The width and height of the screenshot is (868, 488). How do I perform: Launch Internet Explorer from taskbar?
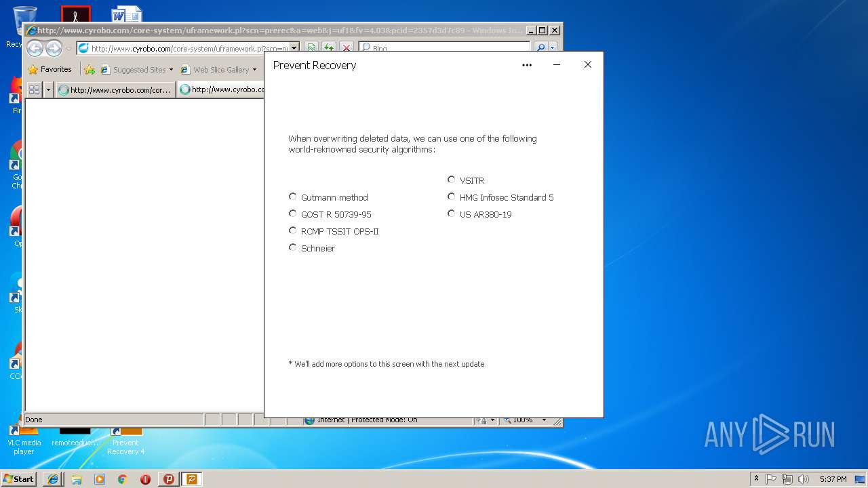[53, 479]
